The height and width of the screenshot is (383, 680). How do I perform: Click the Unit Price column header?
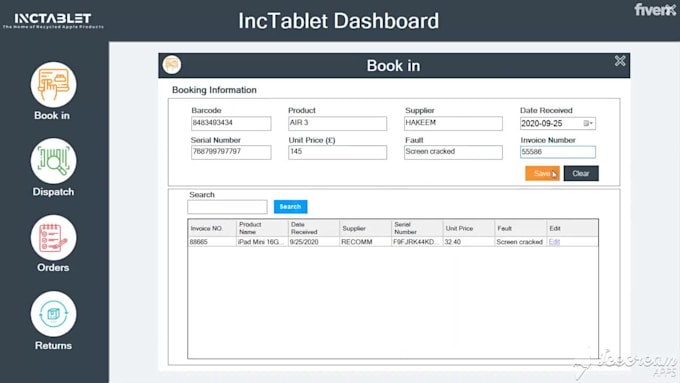click(x=469, y=228)
